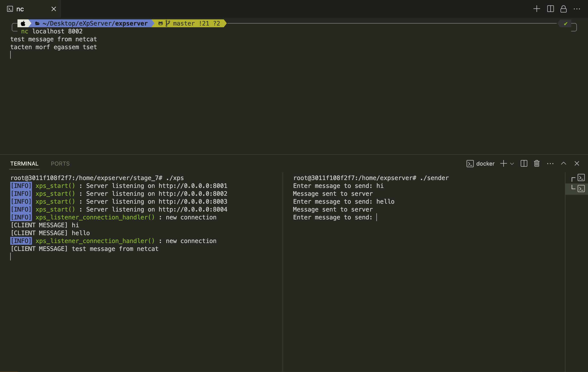
Task: Click the './xps' command in left terminal
Action: (175, 178)
